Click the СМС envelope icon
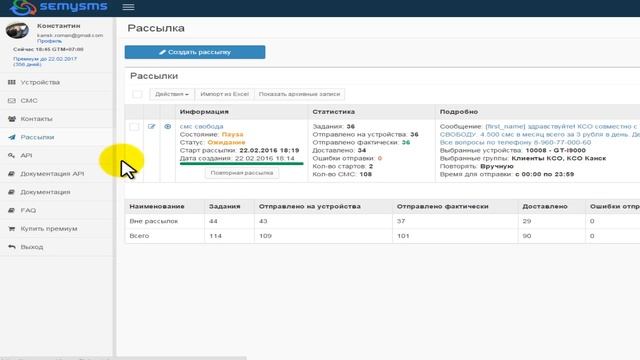Image resolution: width=640 pixels, height=360 pixels. [12, 101]
